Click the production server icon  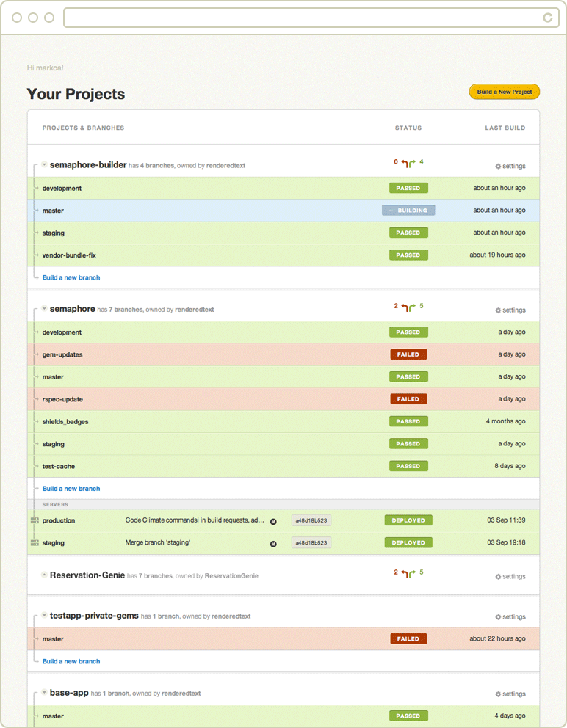tap(35, 520)
